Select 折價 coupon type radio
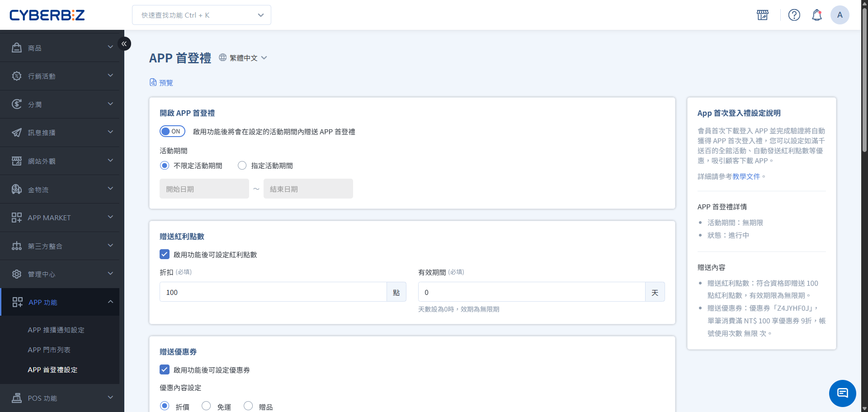868x412 pixels. click(x=165, y=406)
